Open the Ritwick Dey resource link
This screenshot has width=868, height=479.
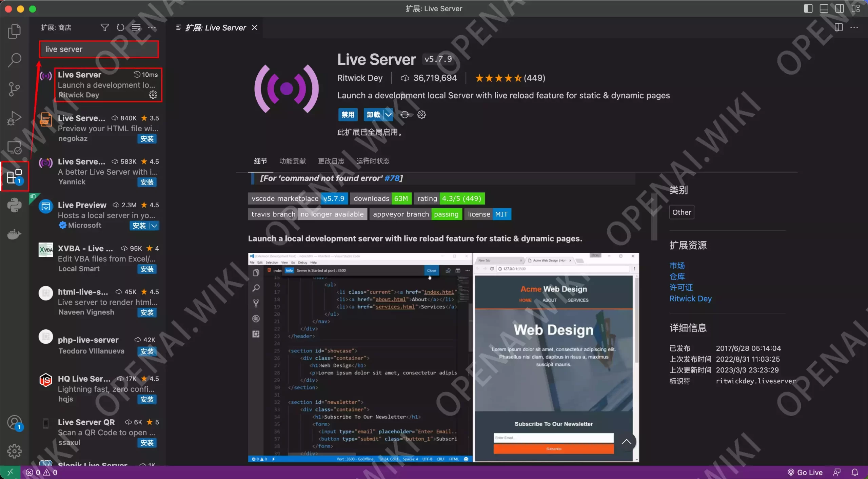pyautogui.click(x=690, y=299)
